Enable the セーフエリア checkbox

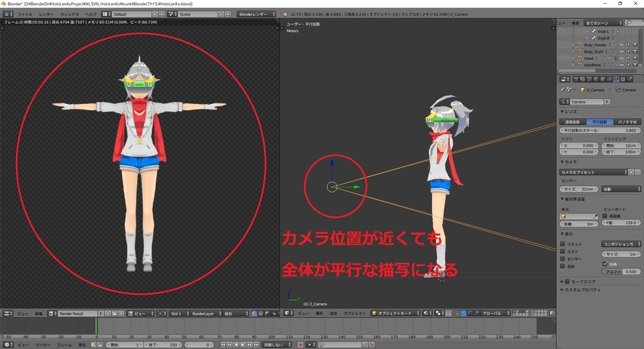(567, 282)
